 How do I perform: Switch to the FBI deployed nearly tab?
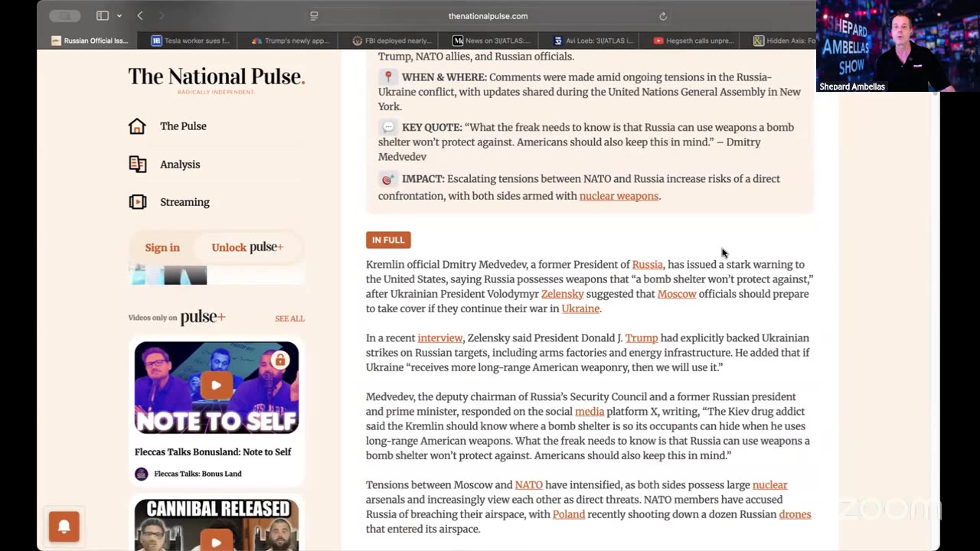pos(390,41)
